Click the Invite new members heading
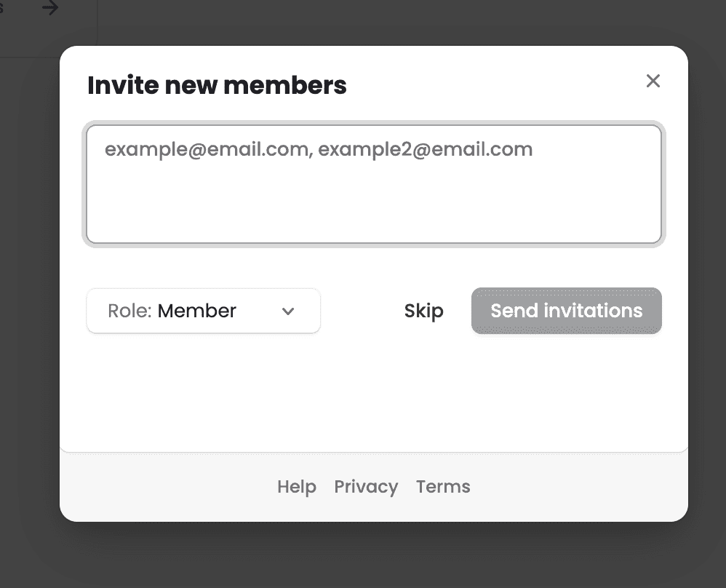 [217, 85]
